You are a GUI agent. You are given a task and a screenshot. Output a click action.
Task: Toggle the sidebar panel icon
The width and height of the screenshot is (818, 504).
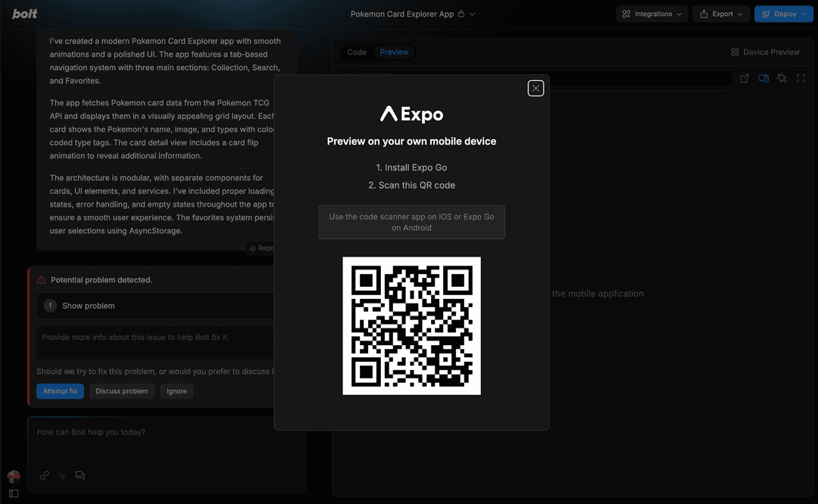(14, 493)
